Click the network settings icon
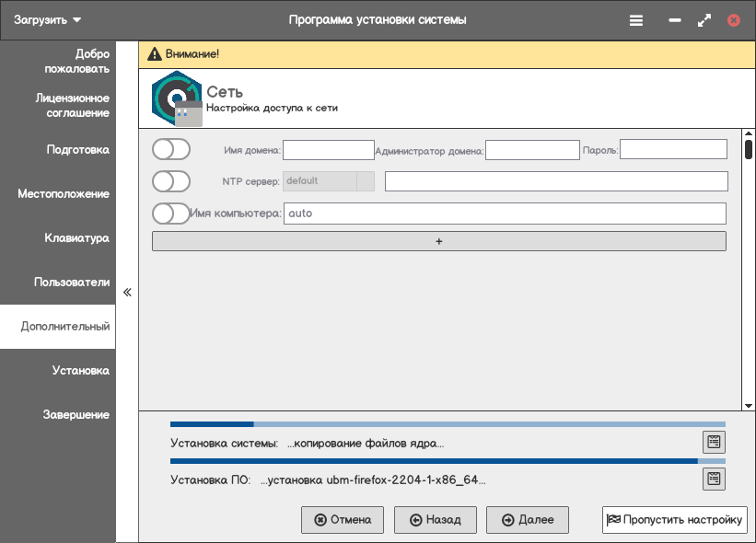The height and width of the screenshot is (543, 756). point(177,99)
